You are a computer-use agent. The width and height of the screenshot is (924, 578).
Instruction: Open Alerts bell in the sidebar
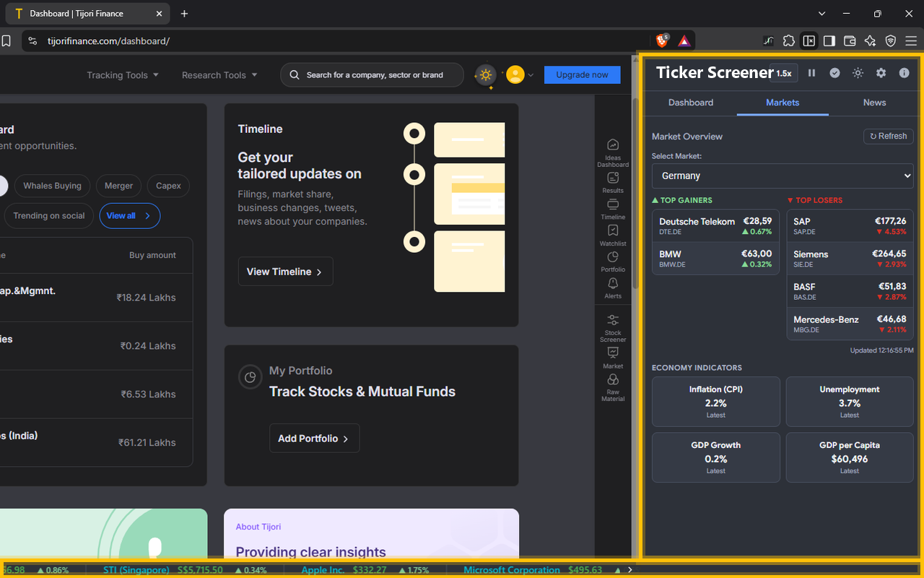coord(613,288)
